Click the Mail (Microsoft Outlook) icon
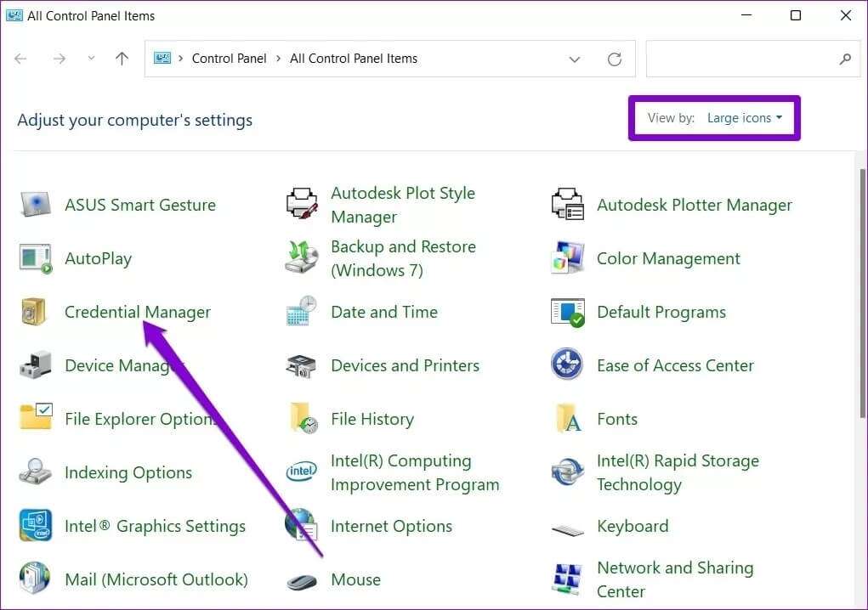Image resolution: width=868 pixels, height=610 pixels. [35, 578]
